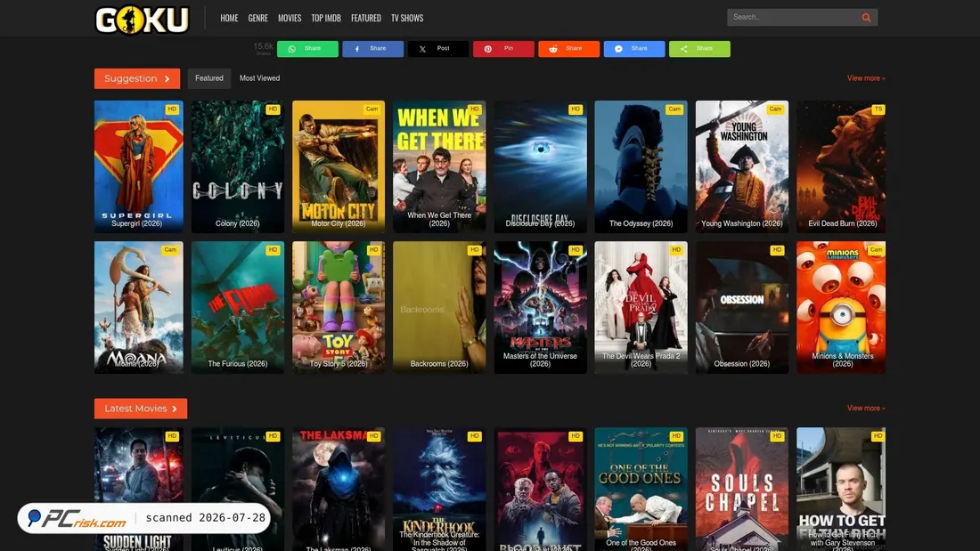Image resolution: width=980 pixels, height=551 pixels.
Task: Click the HD badge on Obsession poster
Action: (777, 250)
